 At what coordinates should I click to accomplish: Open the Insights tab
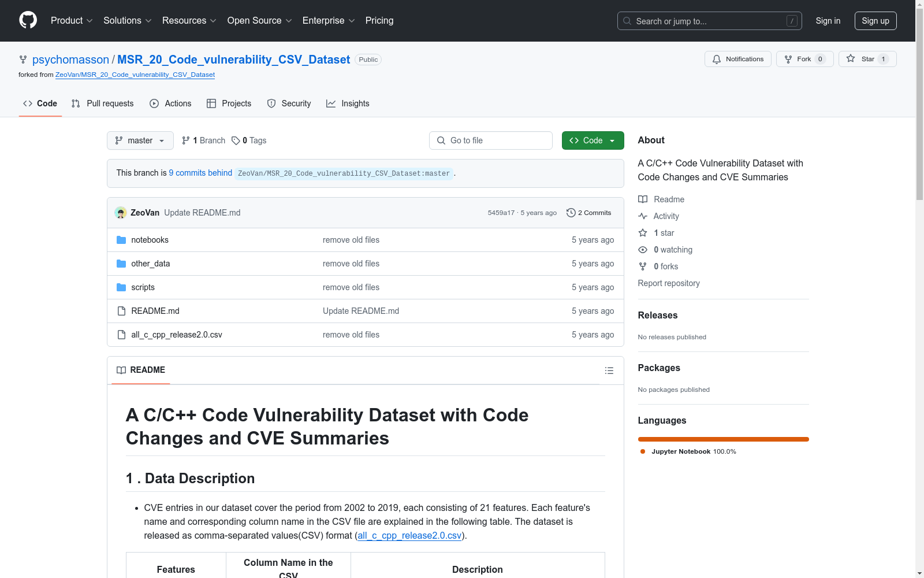[348, 103]
